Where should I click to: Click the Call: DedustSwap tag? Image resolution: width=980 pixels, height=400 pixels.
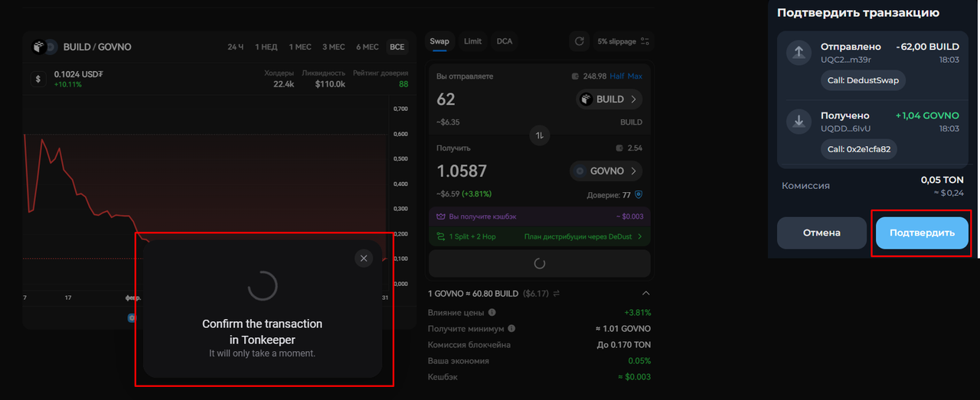pyautogui.click(x=864, y=80)
